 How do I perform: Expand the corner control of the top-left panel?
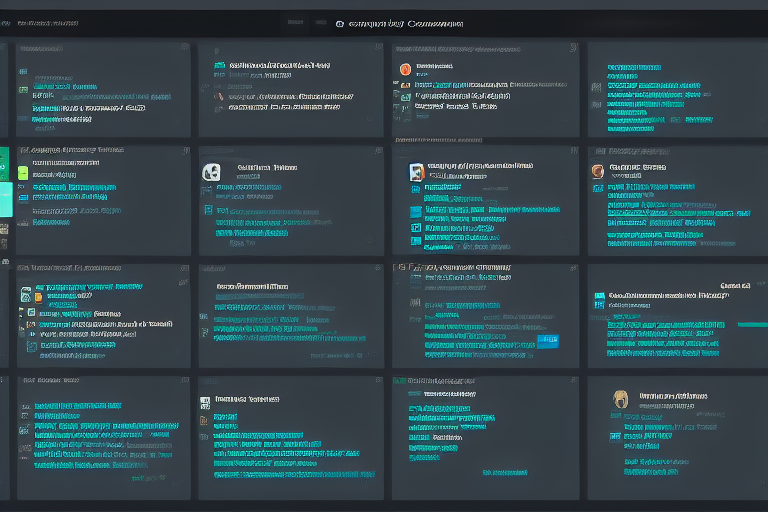tap(184, 47)
